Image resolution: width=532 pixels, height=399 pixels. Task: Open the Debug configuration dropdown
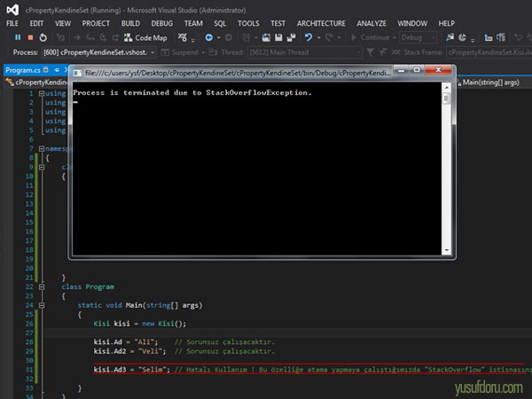coord(418,37)
